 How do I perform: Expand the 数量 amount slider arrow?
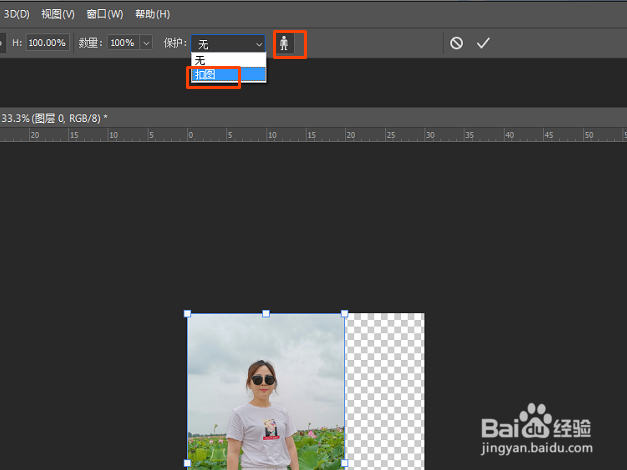point(146,43)
